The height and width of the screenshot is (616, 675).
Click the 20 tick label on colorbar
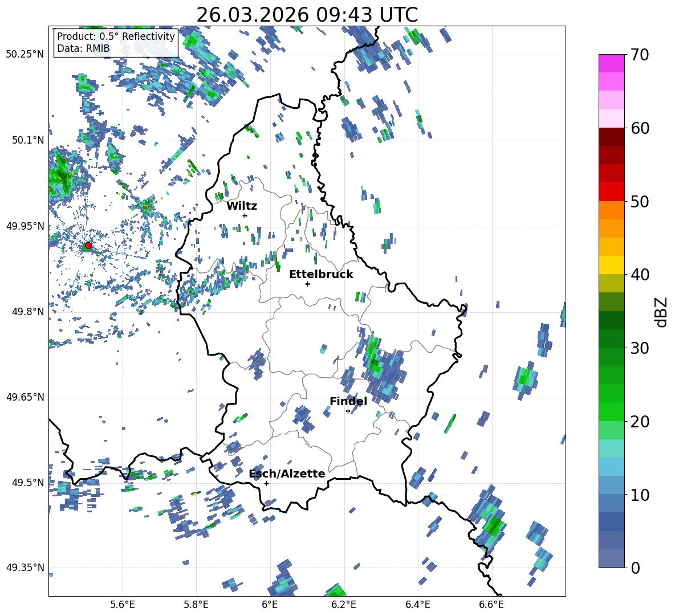coord(639,422)
